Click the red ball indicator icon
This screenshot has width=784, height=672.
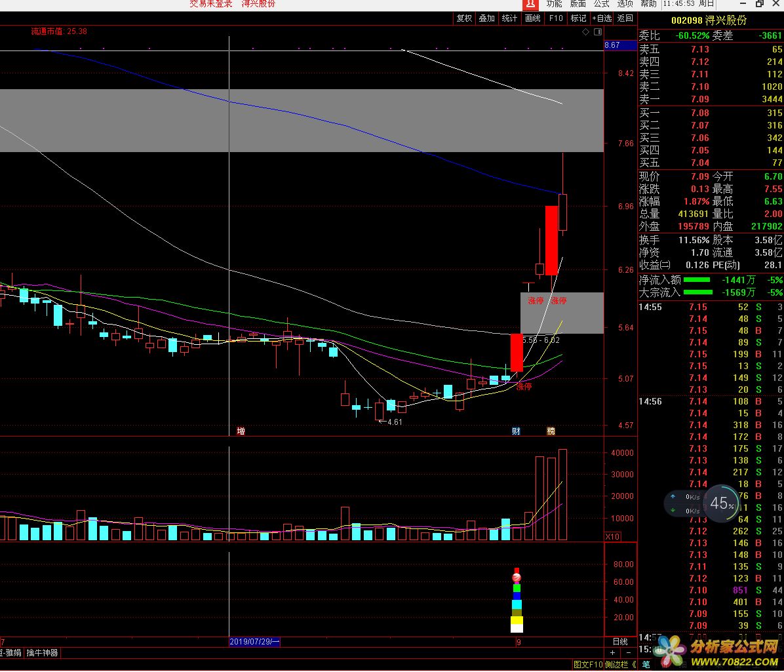point(517,578)
